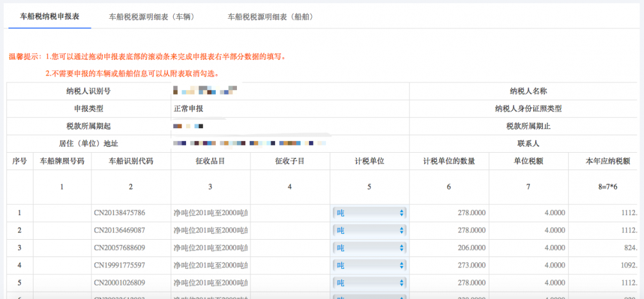Click the 车船牌照号码 cell in row 1

point(62,213)
